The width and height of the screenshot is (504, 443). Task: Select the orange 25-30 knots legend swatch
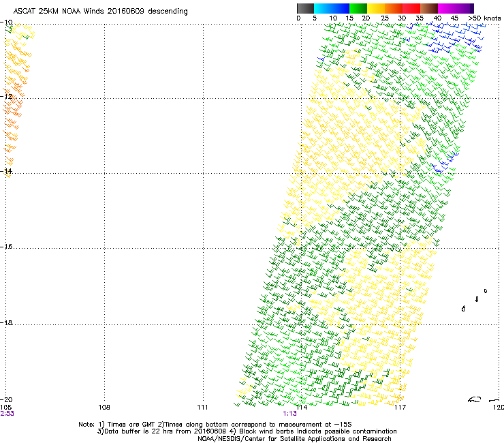[x=394, y=8]
